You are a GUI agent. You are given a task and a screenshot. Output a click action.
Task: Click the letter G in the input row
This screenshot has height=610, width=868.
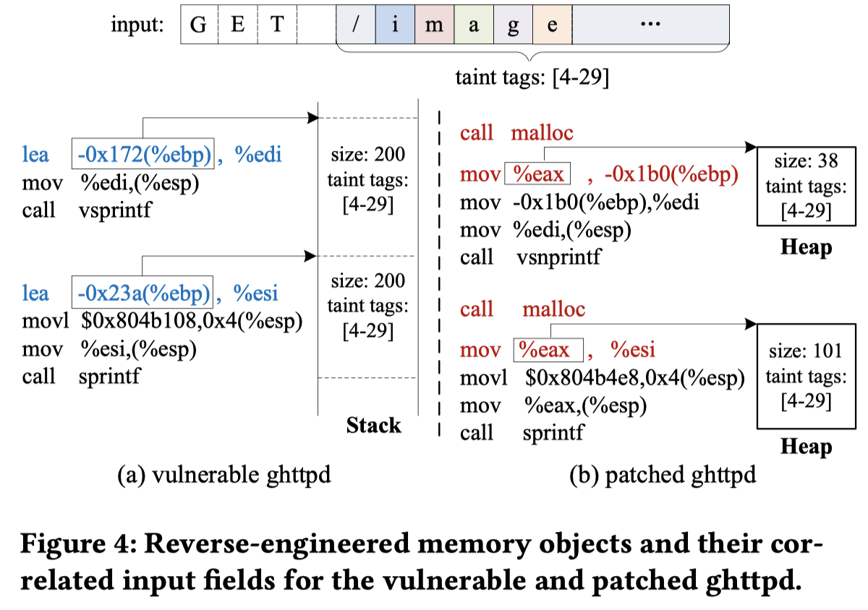pyautogui.click(x=197, y=23)
